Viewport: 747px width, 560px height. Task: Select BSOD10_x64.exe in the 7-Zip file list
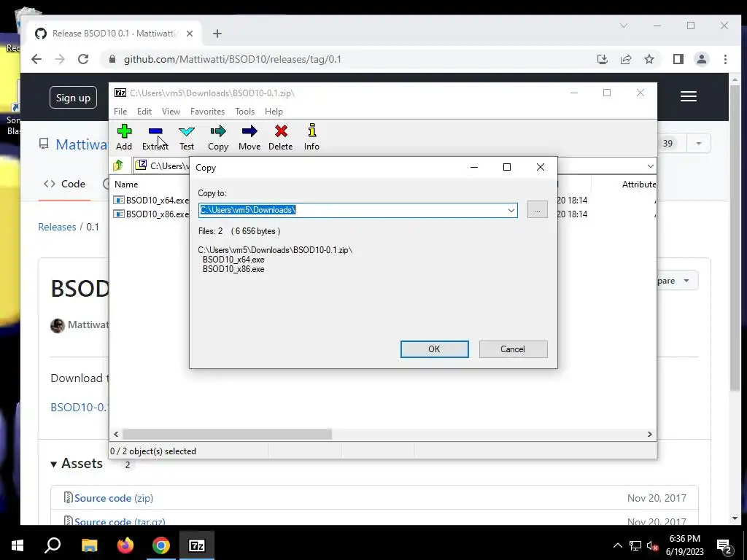(151, 200)
